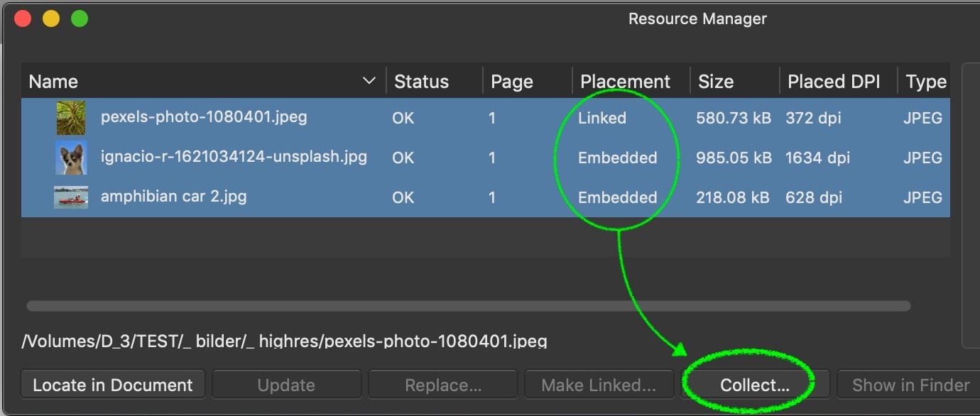Click the Make Linked button
This screenshot has width=980, height=416.
click(x=599, y=384)
